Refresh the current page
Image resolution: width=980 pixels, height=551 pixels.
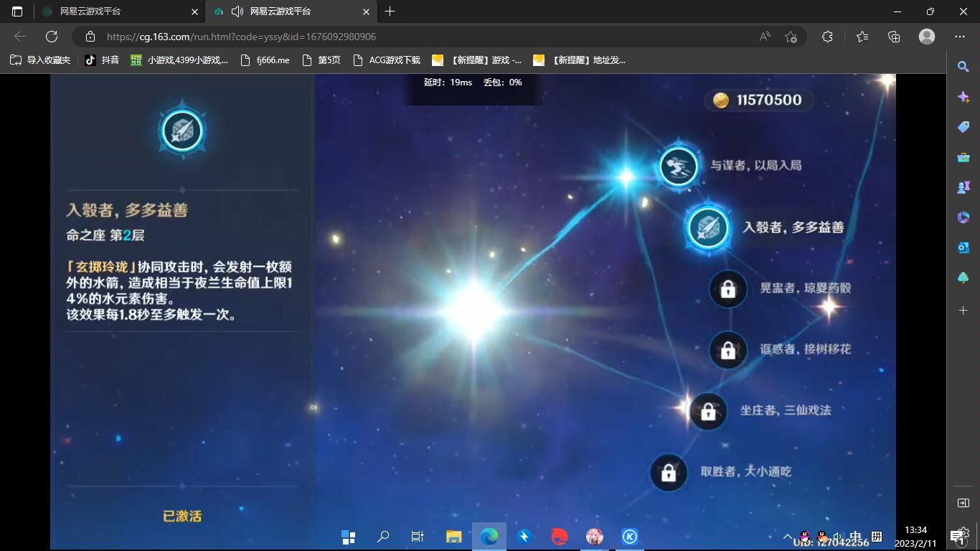tap(52, 37)
